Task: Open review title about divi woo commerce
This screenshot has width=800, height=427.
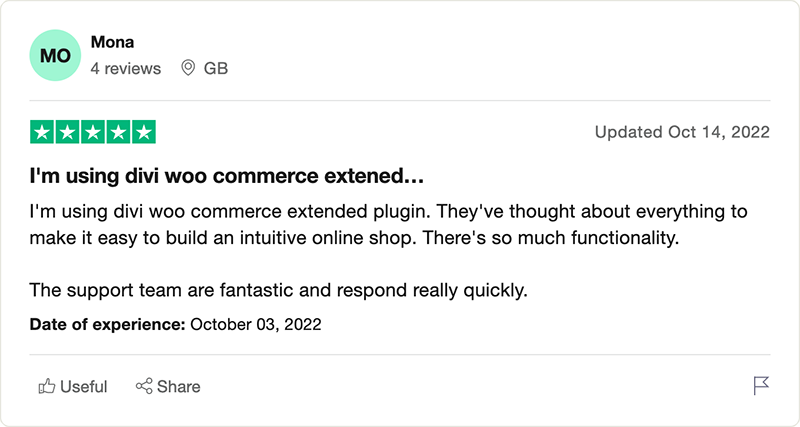Action: [x=227, y=176]
